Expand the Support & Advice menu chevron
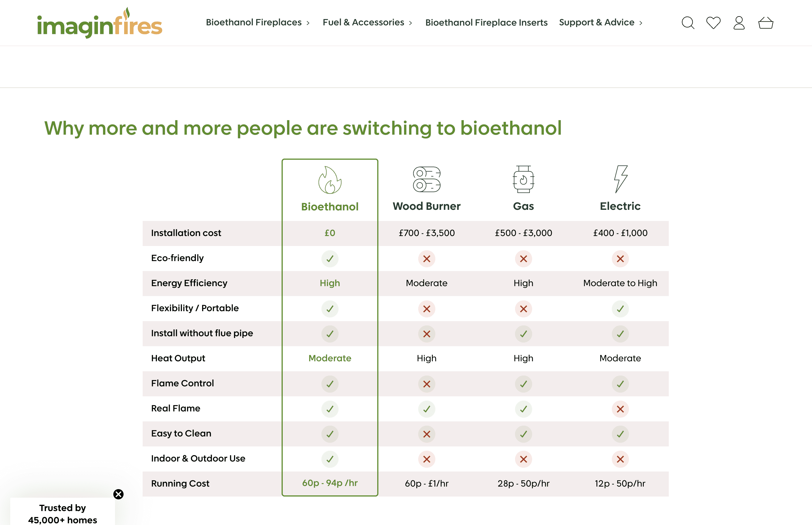The image size is (812, 525). coord(641,23)
